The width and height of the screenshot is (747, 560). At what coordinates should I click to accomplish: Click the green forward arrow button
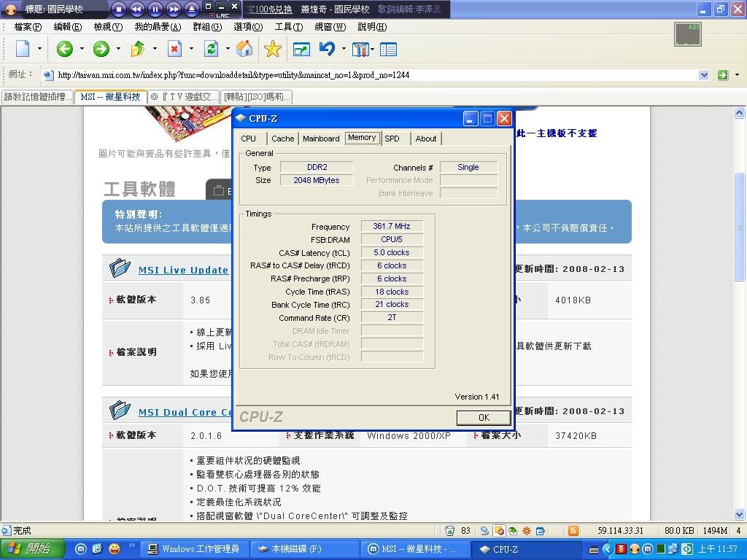click(x=101, y=49)
